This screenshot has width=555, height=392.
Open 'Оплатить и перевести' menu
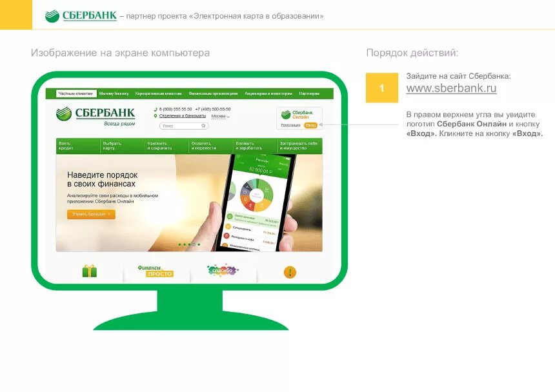click(211, 146)
